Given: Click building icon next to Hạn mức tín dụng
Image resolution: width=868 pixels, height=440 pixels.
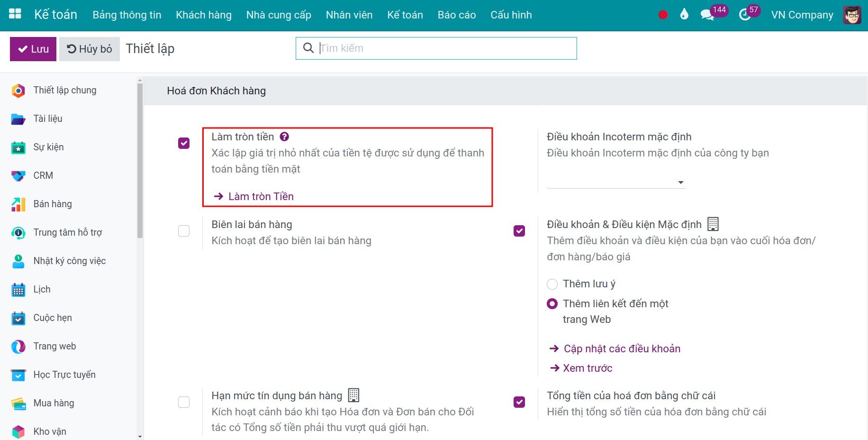Looking at the screenshot, I should [353, 395].
